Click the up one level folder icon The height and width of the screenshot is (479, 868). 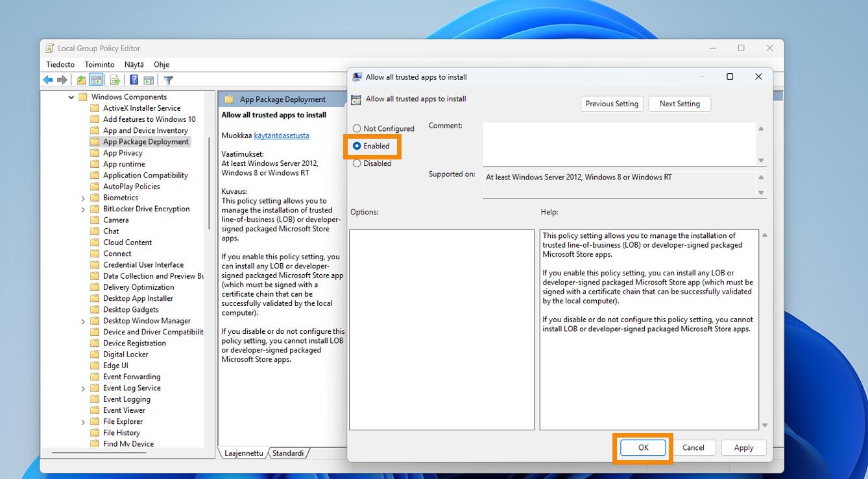(x=81, y=80)
